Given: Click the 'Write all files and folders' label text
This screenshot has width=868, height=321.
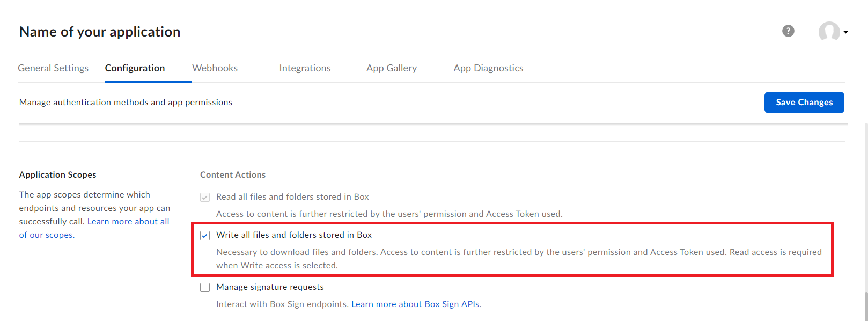Looking at the screenshot, I should click(294, 235).
